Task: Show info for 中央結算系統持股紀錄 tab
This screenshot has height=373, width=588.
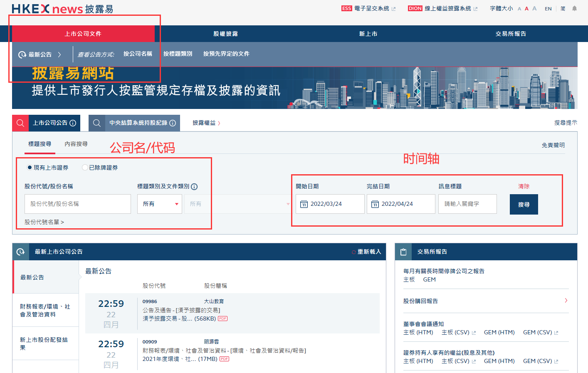Action: pos(173,123)
